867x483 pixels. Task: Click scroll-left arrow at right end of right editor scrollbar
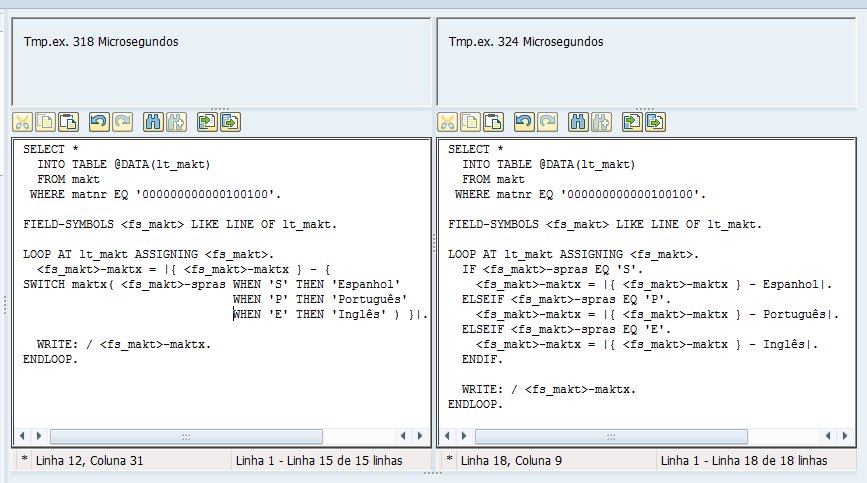(828, 436)
